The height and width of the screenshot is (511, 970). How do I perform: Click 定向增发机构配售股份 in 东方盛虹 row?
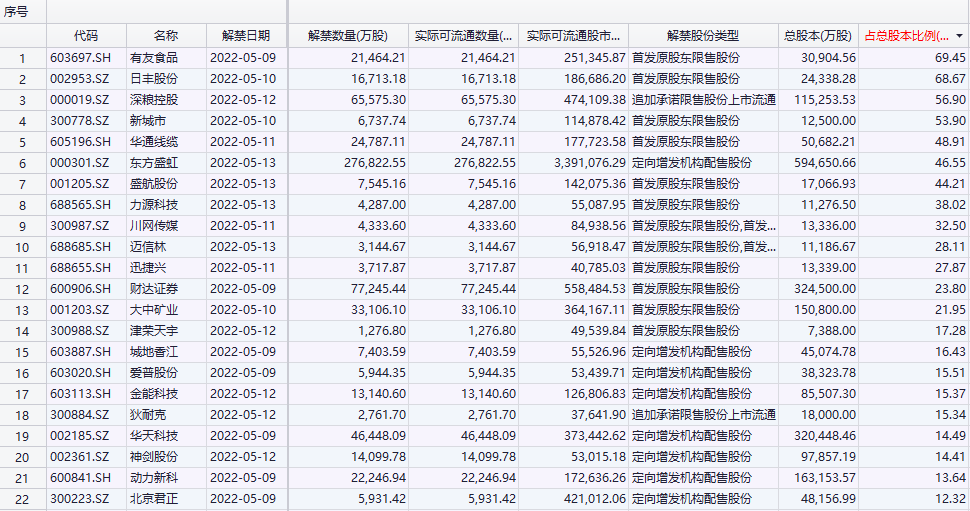692,163
